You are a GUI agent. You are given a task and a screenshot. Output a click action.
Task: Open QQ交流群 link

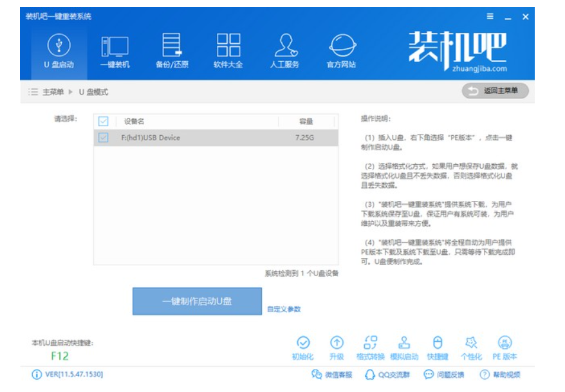click(x=387, y=375)
